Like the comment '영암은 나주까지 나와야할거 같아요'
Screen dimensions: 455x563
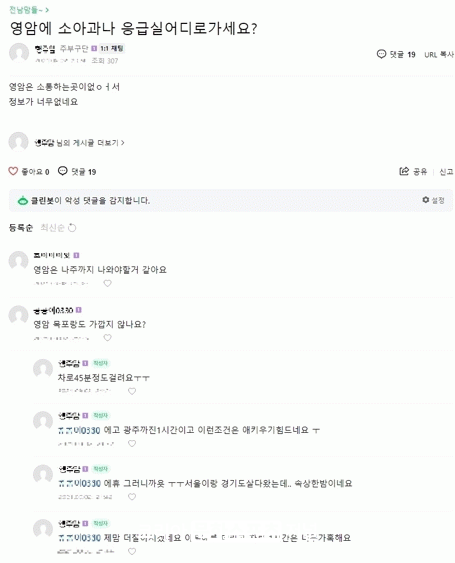(x=107, y=283)
